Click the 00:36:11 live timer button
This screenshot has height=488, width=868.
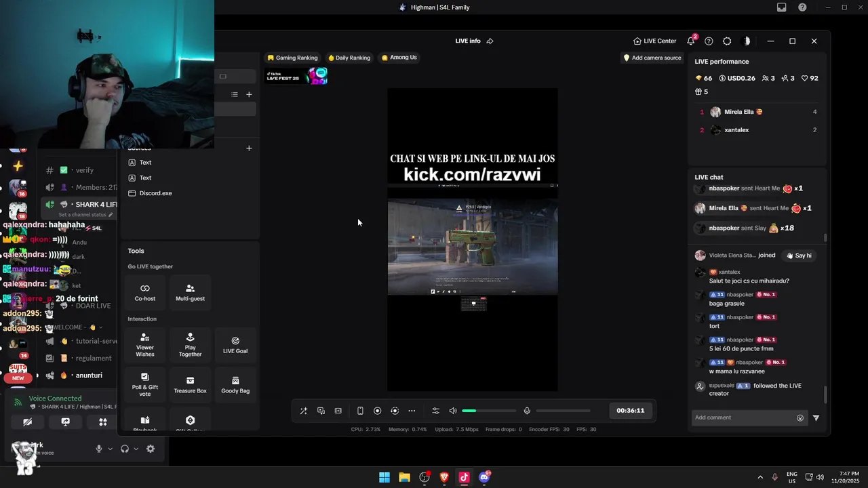click(631, 411)
